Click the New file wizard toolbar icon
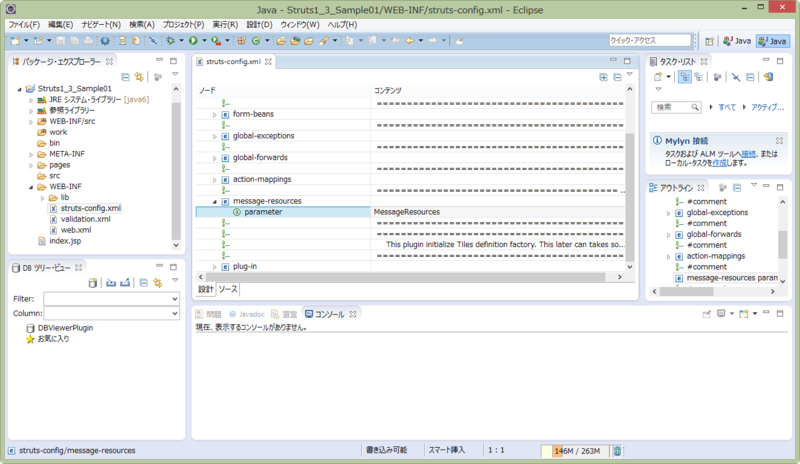 click(x=15, y=41)
